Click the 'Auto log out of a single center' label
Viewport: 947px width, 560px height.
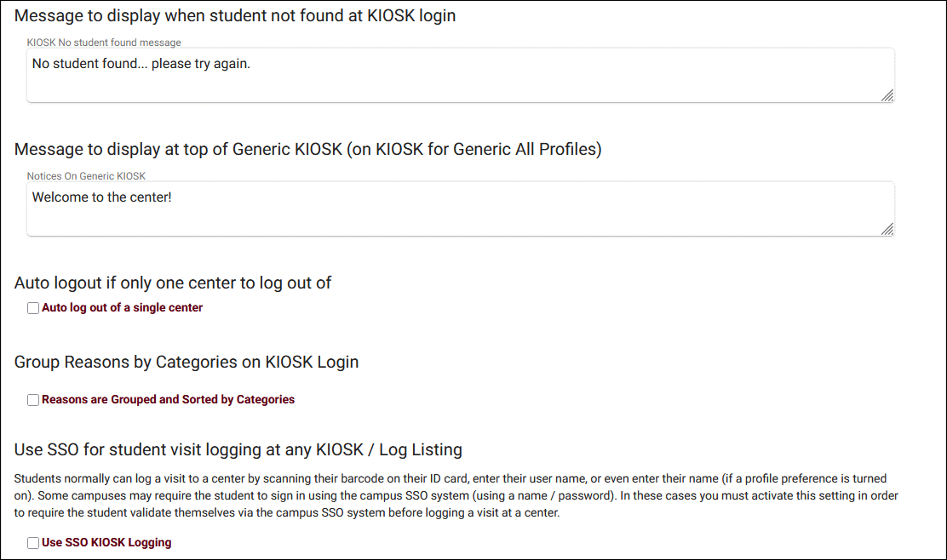tap(122, 308)
